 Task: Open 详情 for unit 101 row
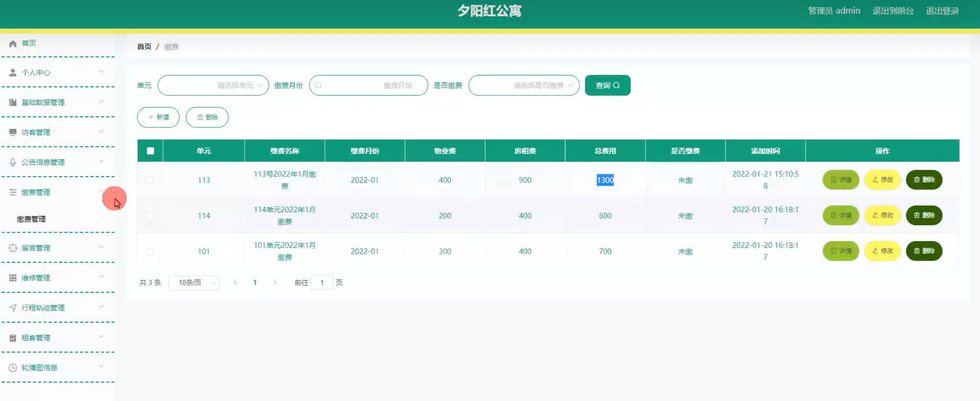pyautogui.click(x=841, y=251)
